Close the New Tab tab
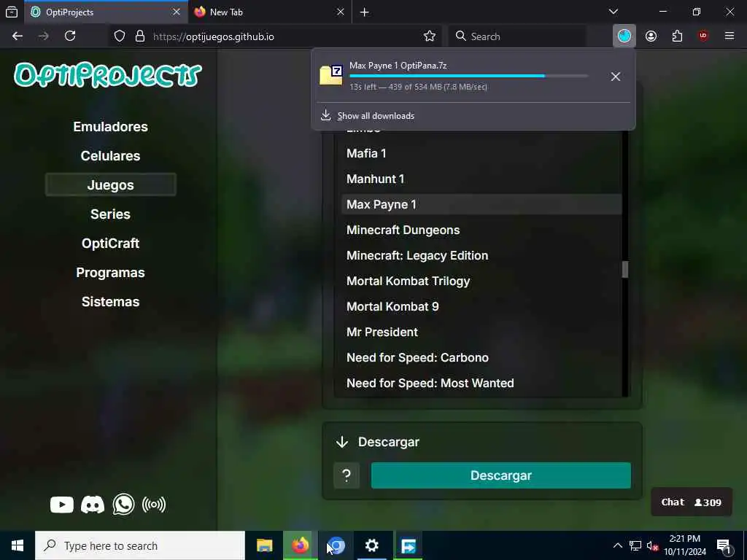747x560 pixels. 340,12
